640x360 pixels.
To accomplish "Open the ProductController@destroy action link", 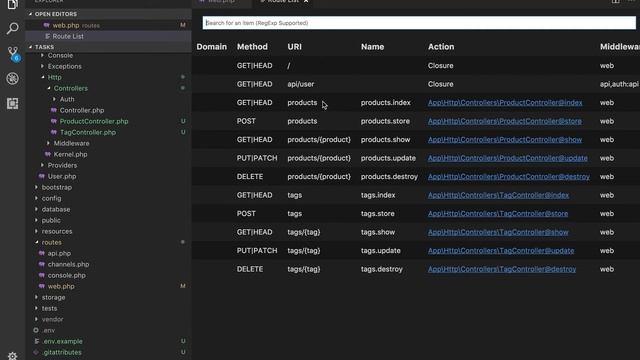I will pyautogui.click(x=509, y=177).
